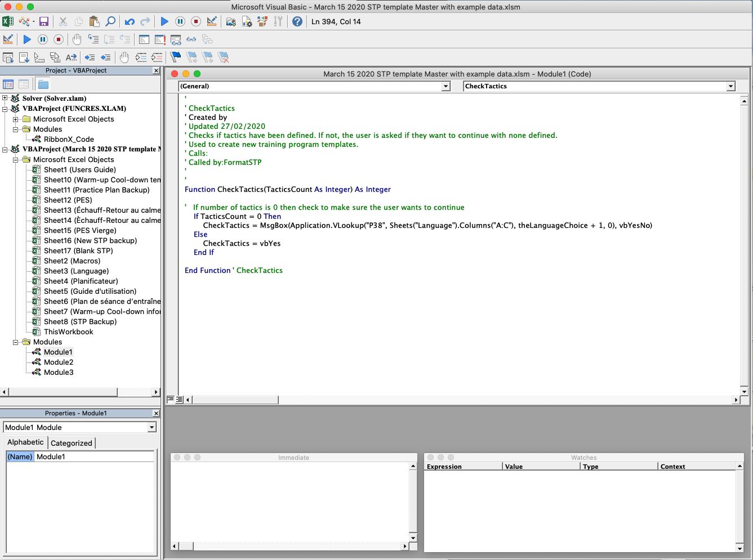Select the Alphabetic properties tab
This screenshot has height=560, width=753.
coord(25,442)
